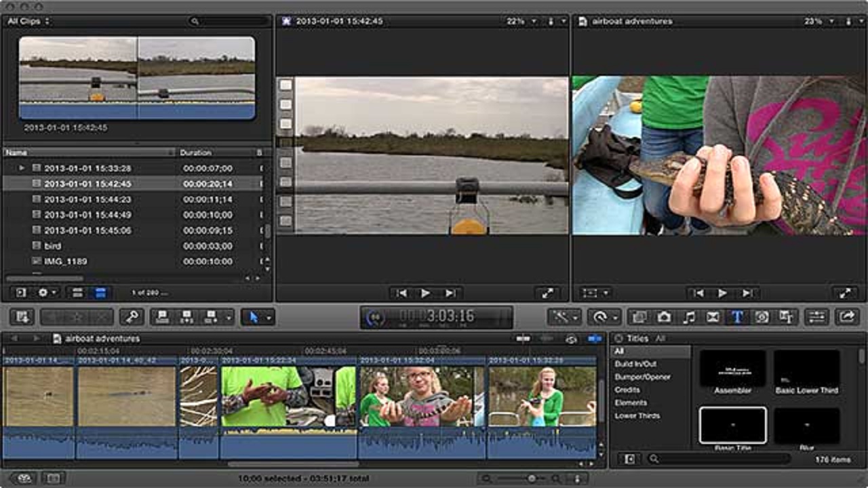Open the edit options dropdown arrow
Screen dimensions: 868x488
pos(229,317)
